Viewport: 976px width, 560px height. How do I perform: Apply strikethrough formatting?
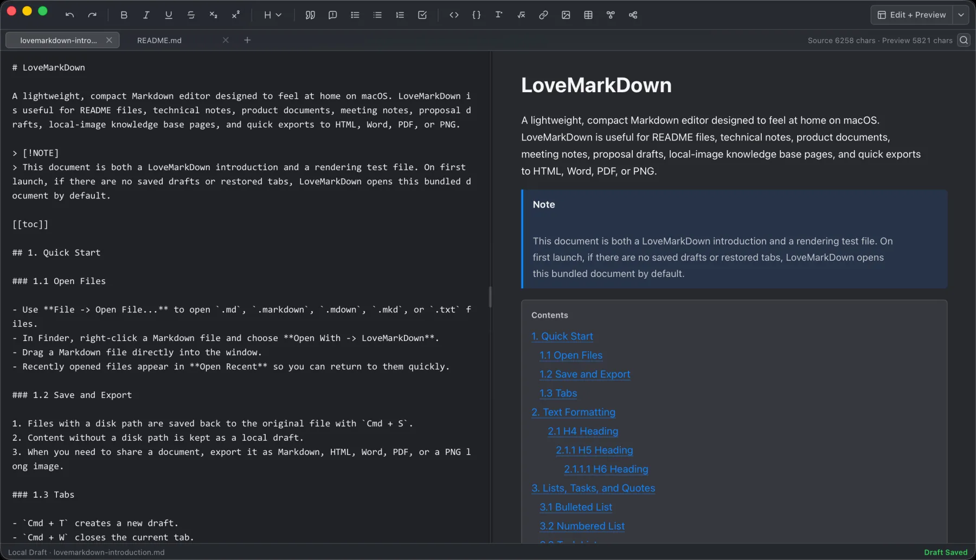[191, 15]
